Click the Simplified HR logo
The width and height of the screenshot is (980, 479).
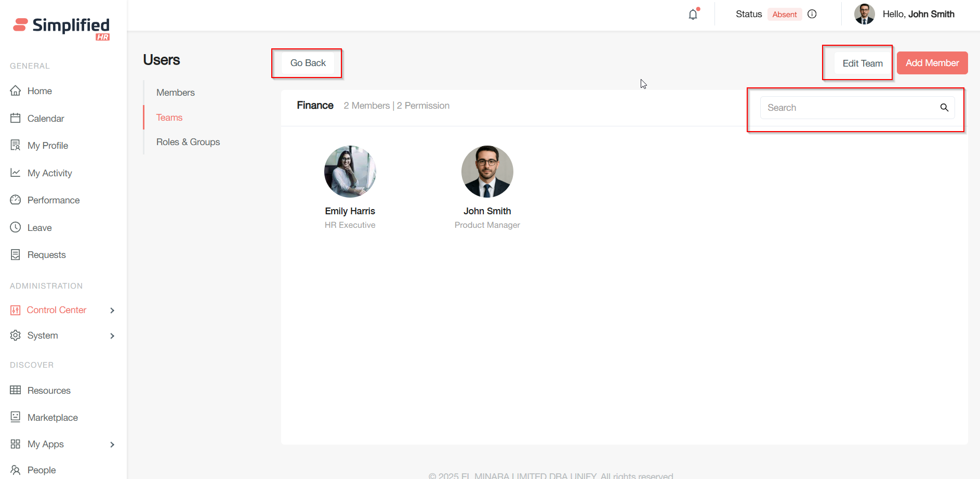tap(62, 28)
